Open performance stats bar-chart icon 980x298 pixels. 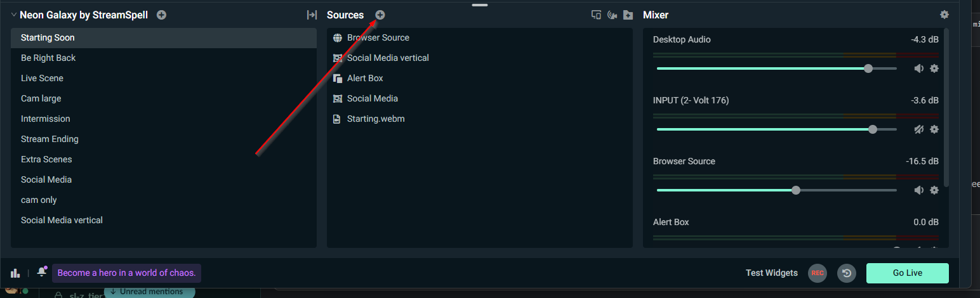(x=15, y=273)
